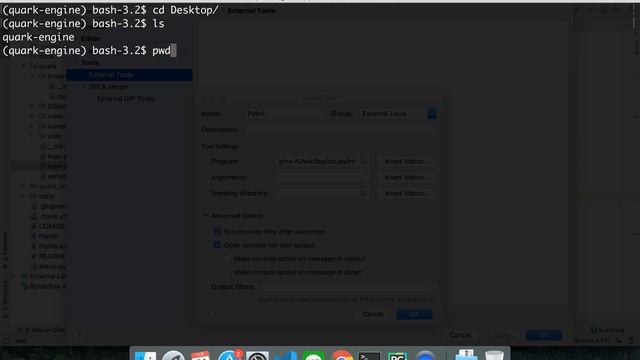Open help in the Create Tool dialog
The image size is (640, 360).
(209, 314)
